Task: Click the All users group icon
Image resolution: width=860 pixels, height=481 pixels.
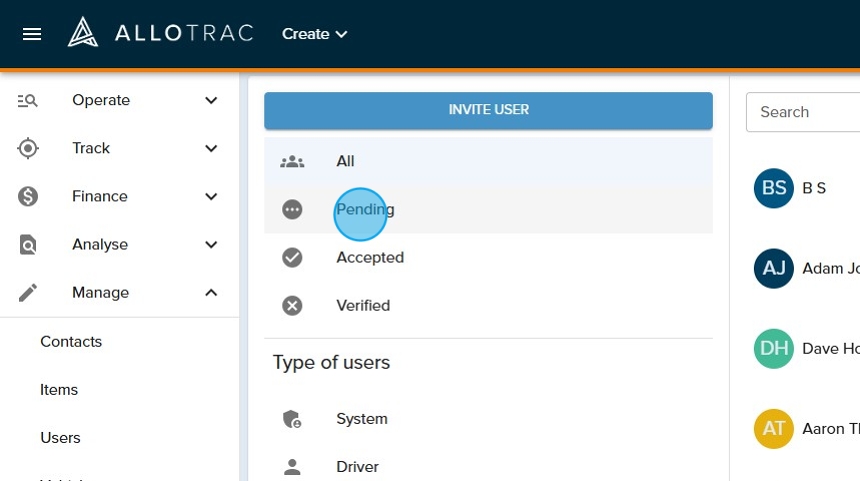Action: (x=292, y=161)
